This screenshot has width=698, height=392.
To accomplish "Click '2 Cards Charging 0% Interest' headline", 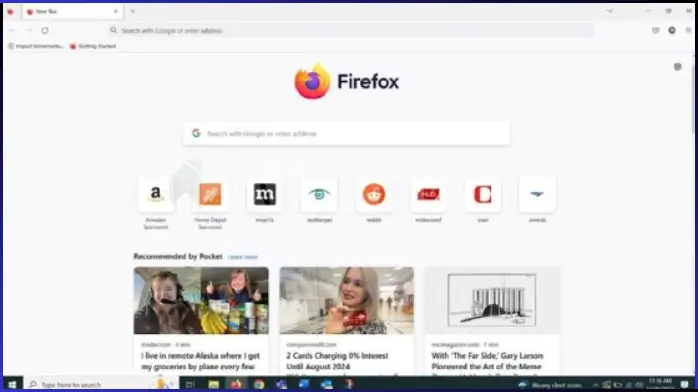I will point(337,361).
